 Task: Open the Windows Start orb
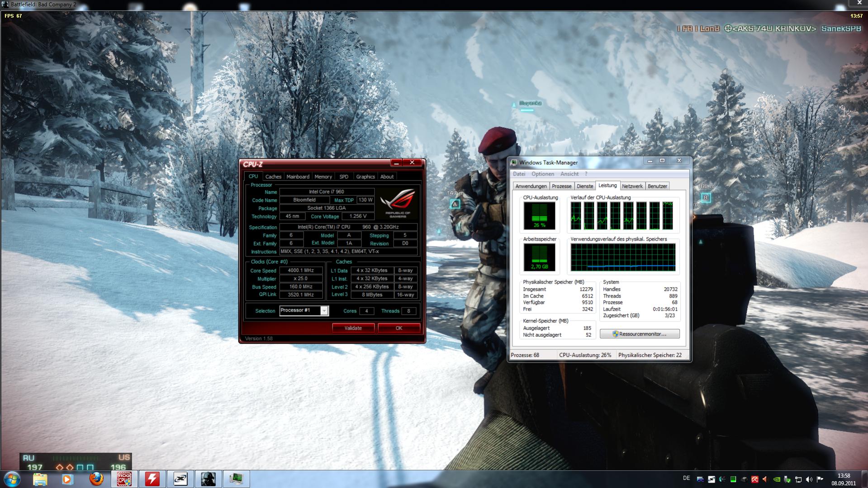pyautogui.click(x=12, y=479)
